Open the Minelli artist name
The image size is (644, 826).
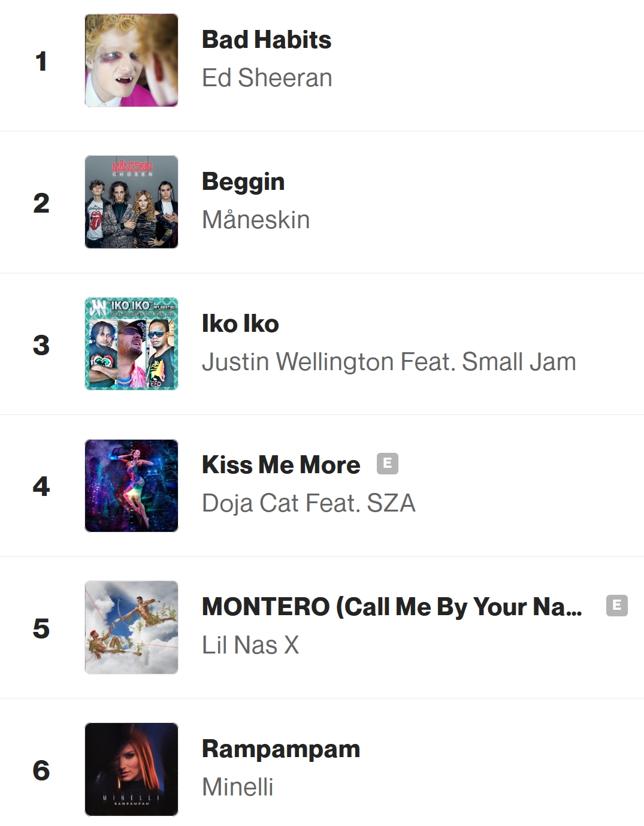[x=238, y=787]
